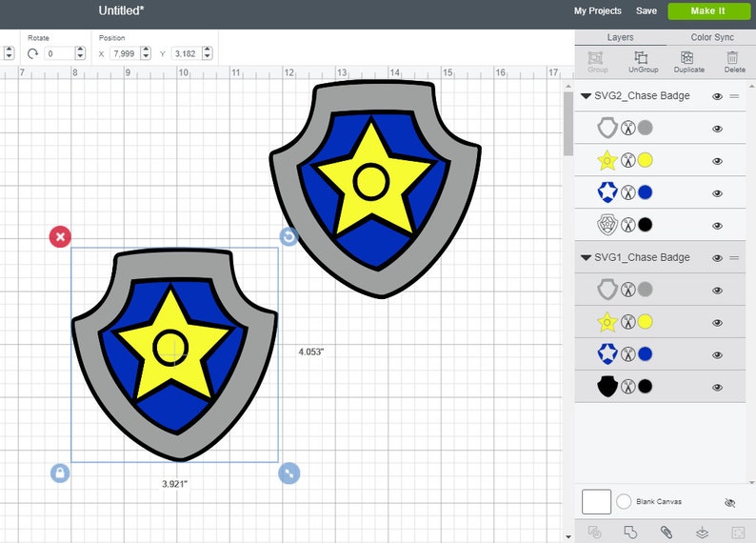Click the gray color swatch on SVG2 layer
This screenshot has height=543, width=756.
[646, 128]
